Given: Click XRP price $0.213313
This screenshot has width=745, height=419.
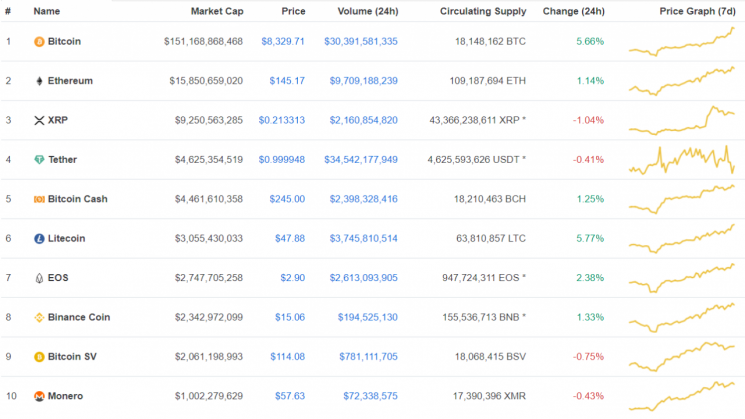Looking at the screenshot, I should [x=282, y=121].
